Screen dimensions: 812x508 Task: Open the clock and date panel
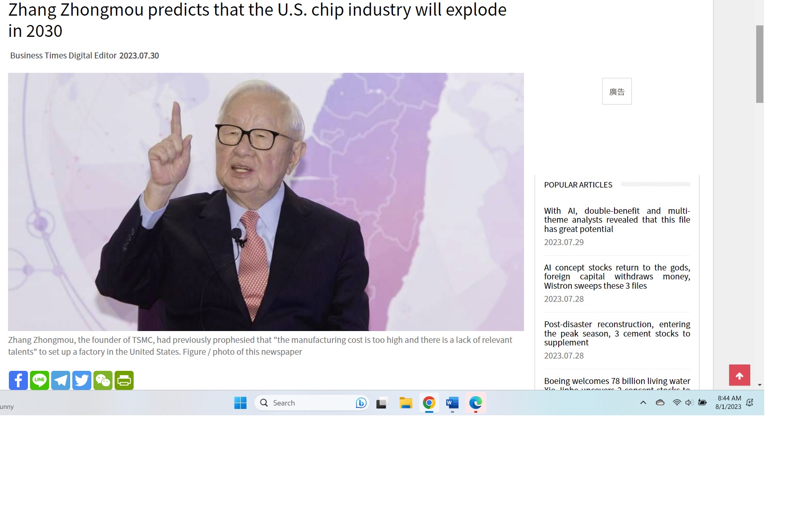[x=728, y=403]
